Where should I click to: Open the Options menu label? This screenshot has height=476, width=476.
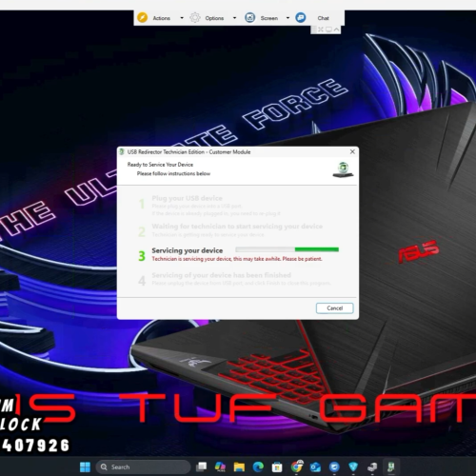click(214, 18)
